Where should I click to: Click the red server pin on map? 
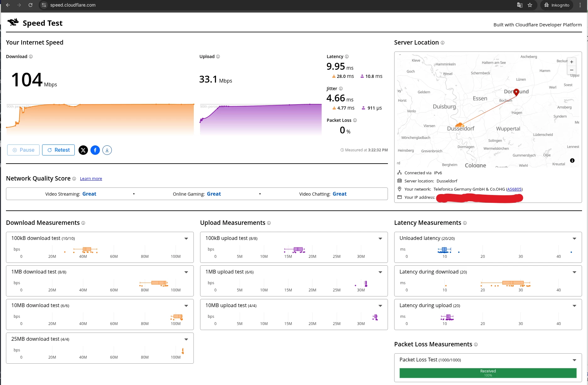click(x=516, y=92)
